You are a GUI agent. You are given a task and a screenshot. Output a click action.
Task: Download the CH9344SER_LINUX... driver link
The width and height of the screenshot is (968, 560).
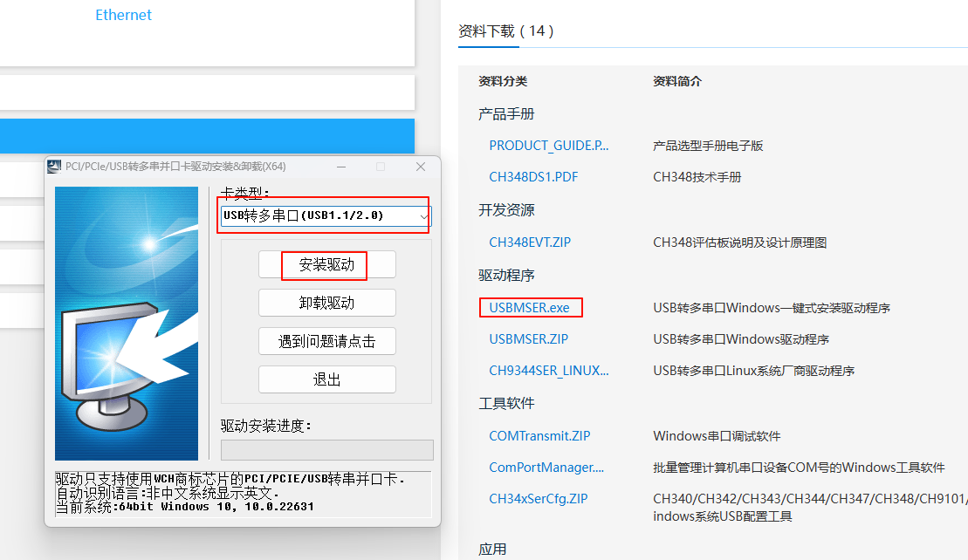pyautogui.click(x=549, y=371)
